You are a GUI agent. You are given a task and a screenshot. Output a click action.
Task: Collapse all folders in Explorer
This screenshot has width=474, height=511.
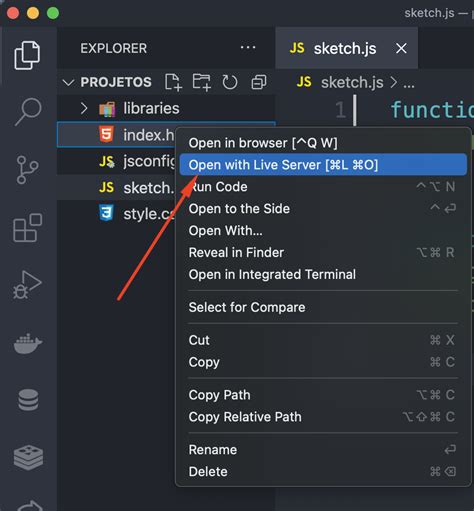coord(259,82)
